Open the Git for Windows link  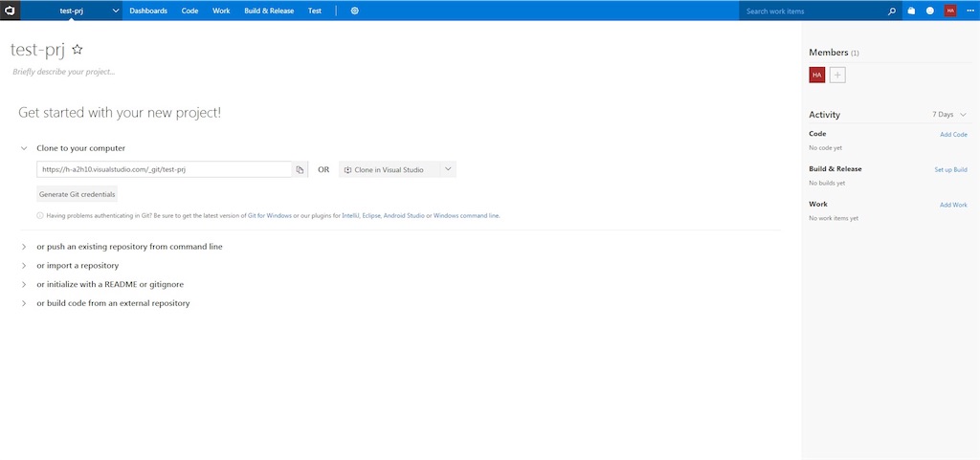(270, 216)
